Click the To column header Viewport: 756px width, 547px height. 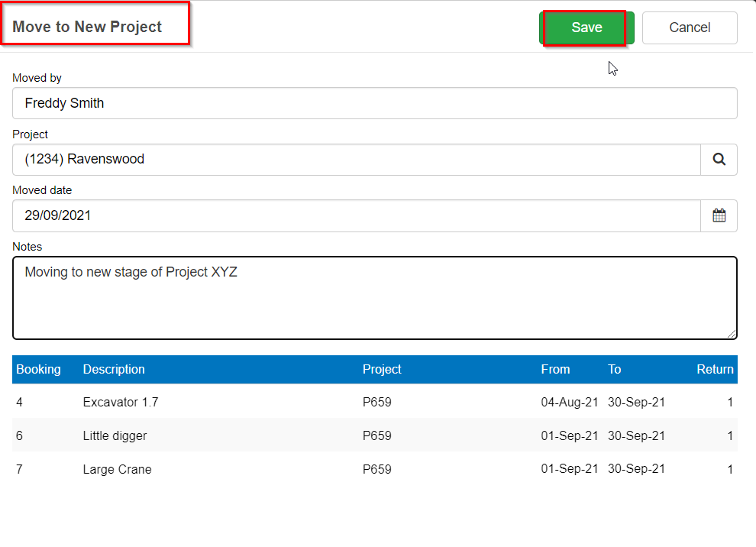[x=614, y=370]
